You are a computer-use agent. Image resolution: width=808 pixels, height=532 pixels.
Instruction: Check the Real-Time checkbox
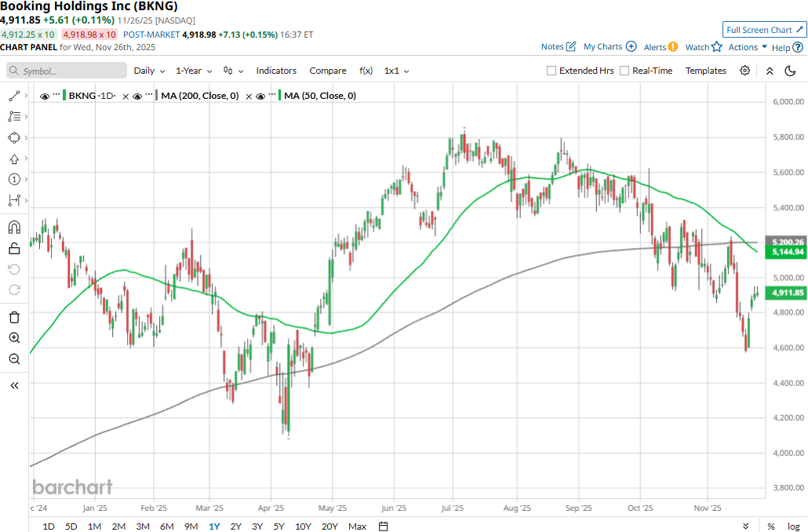624,71
